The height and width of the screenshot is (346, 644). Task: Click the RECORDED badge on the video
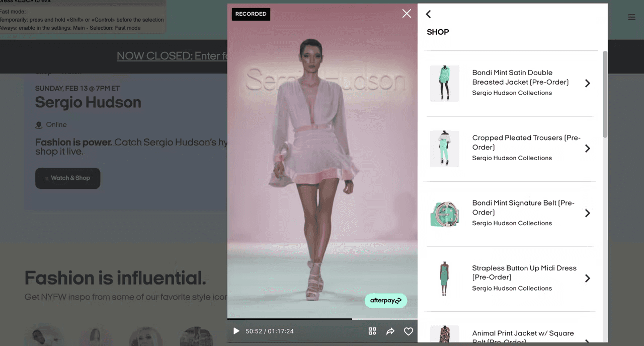(251, 14)
